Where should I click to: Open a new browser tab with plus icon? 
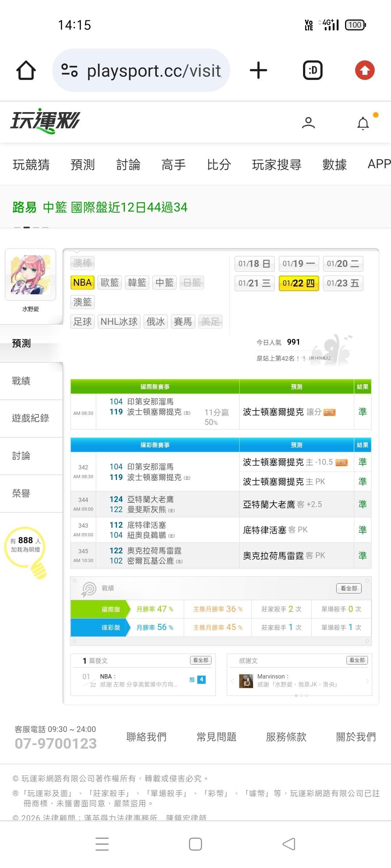tap(258, 70)
